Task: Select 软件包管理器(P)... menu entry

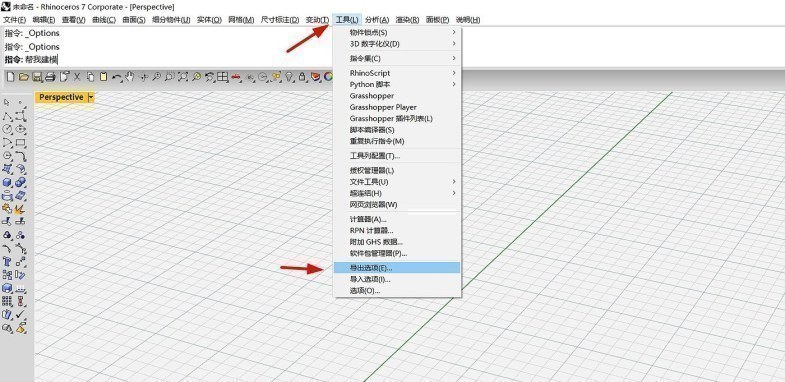Action: 397,253
